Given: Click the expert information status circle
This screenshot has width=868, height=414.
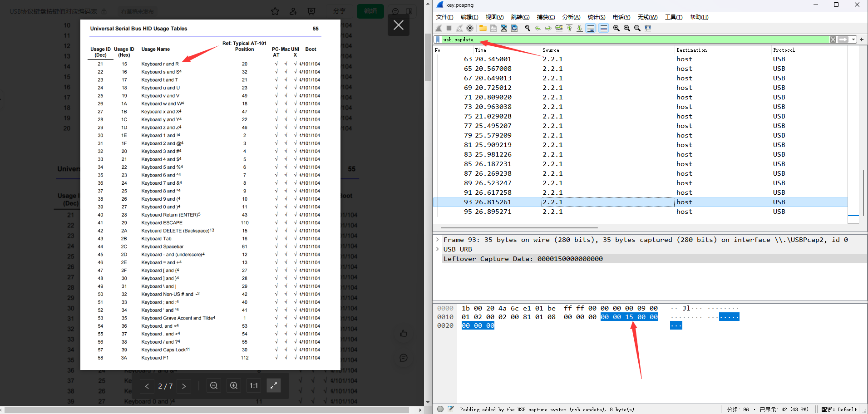Looking at the screenshot, I should coord(440,409).
